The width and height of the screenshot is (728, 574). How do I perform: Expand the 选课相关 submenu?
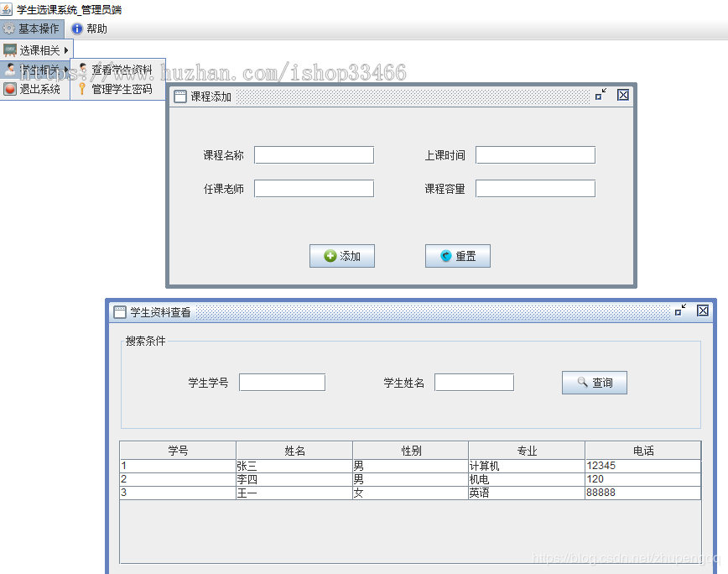coord(36,50)
